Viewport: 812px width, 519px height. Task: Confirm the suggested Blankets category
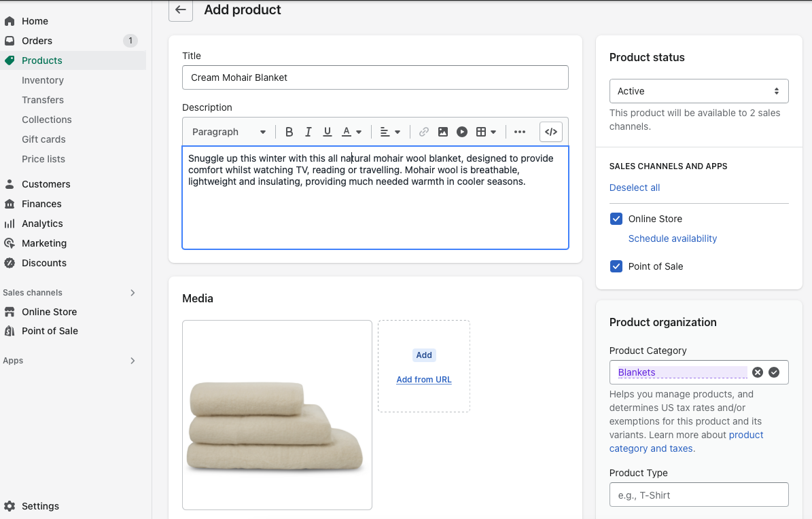click(x=774, y=372)
